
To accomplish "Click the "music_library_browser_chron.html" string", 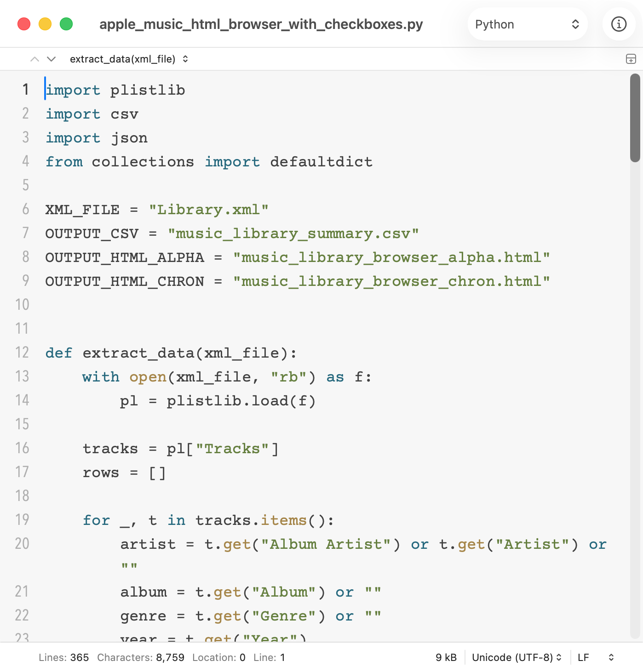I will pyautogui.click(x=391, y=281).
